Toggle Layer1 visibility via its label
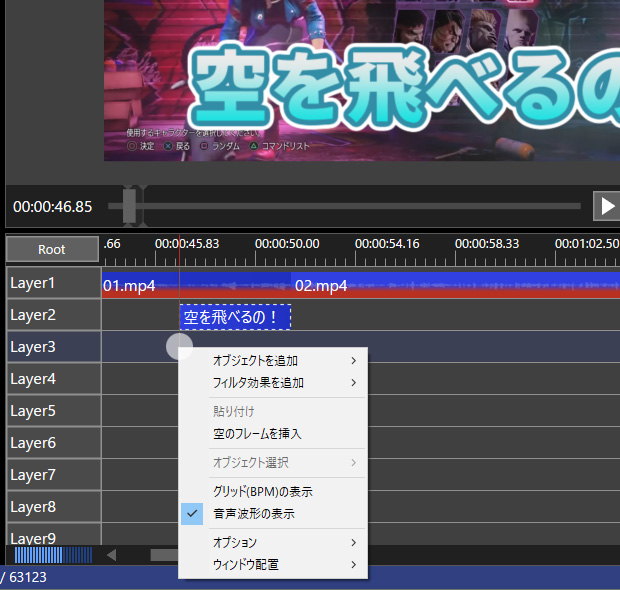This screenshot has height=590, width=620. (53, 283)
